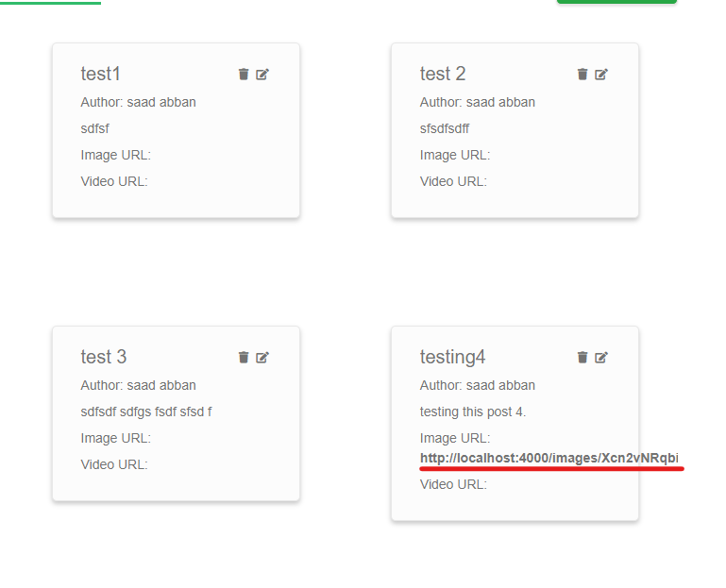Click author line in test 3 card
Viewport: 726px width, 588px height.
tap(138, 385)
